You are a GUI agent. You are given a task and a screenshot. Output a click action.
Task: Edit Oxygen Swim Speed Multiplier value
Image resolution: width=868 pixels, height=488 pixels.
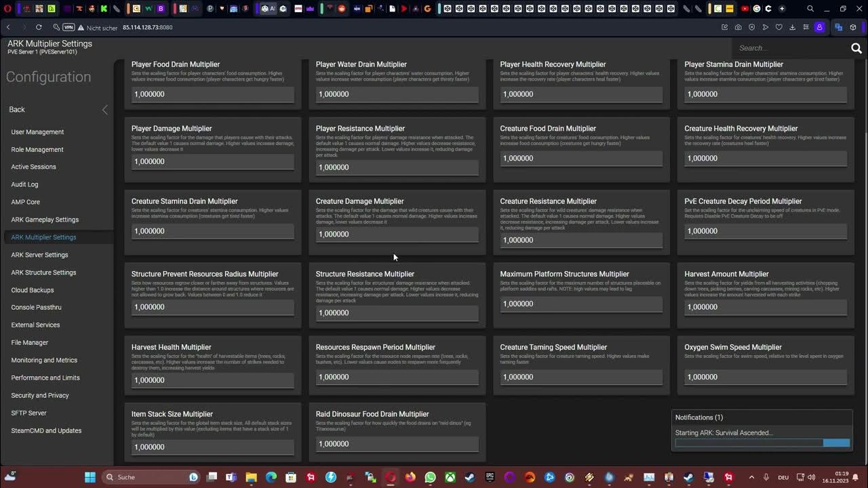tap(766, 377)
